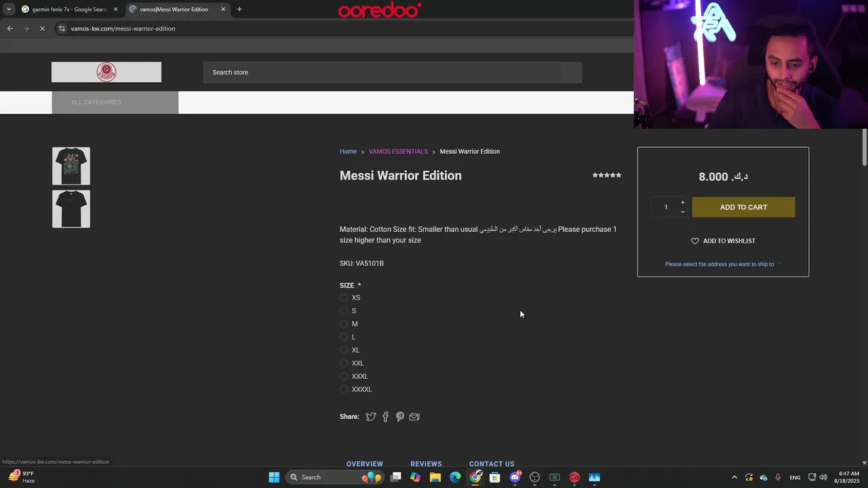Image resolution: width=868 pixels, height=488 pixels.
Task: Switch to the Reviews tab
Action: (426, 464)
